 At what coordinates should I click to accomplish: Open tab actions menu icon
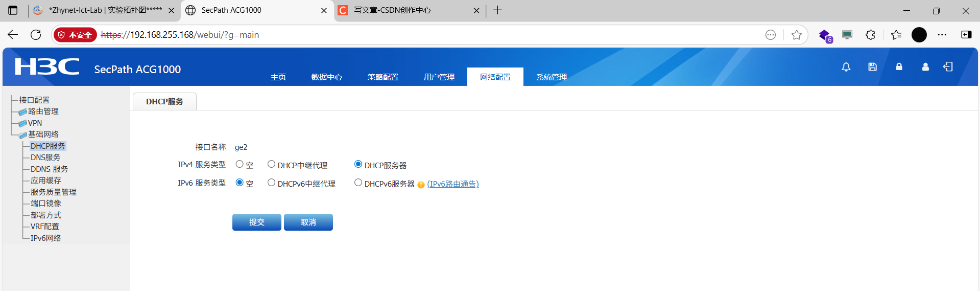pyautogui.click(x=13, y=10)
